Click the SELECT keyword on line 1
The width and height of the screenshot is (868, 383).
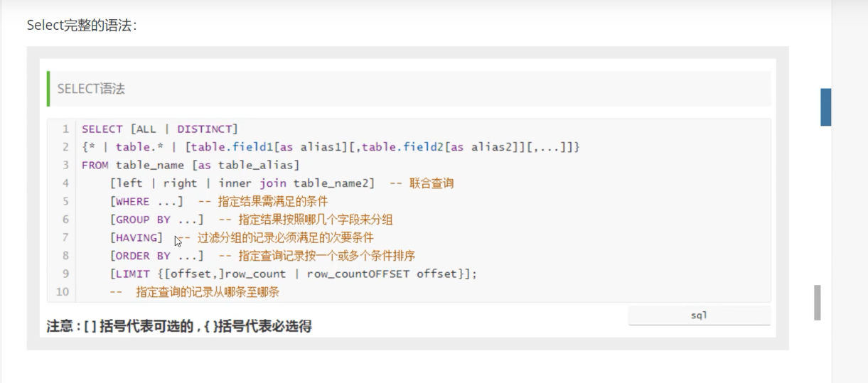(102, 129)
